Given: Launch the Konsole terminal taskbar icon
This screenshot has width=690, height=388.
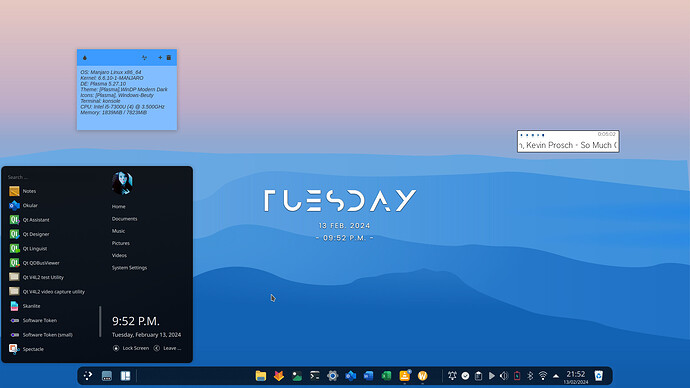Looking at the screenshot, I should pyautogui.click(x=315, y=376).
